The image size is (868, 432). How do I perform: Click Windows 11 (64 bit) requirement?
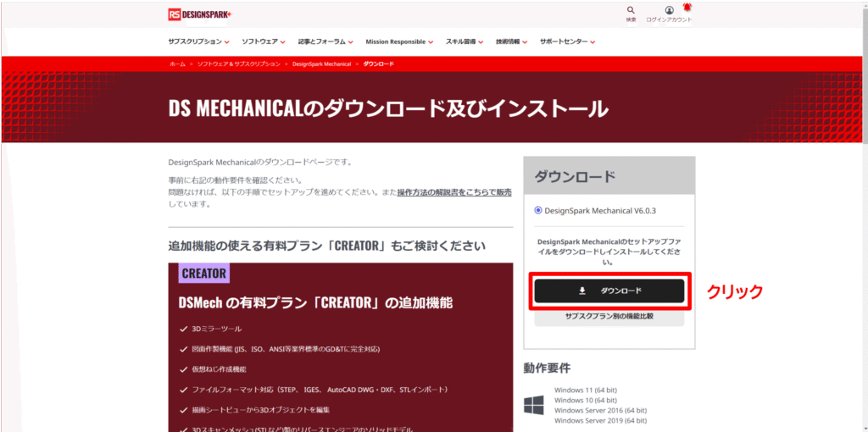[x=585, y=390]
